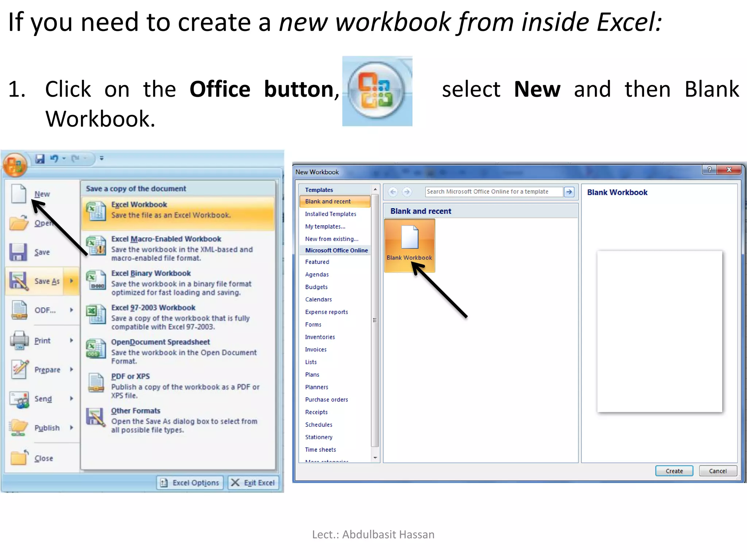Select Excel Workbook save option
747x560 pixels.
[x=178, y=214]
